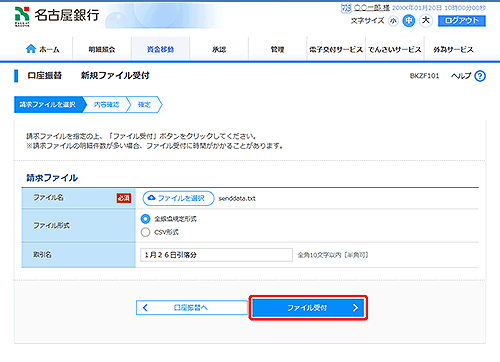Click the 取引名 input field
Image resolution: width=500 pixels, height=362 pixels.
coord(216,255)
